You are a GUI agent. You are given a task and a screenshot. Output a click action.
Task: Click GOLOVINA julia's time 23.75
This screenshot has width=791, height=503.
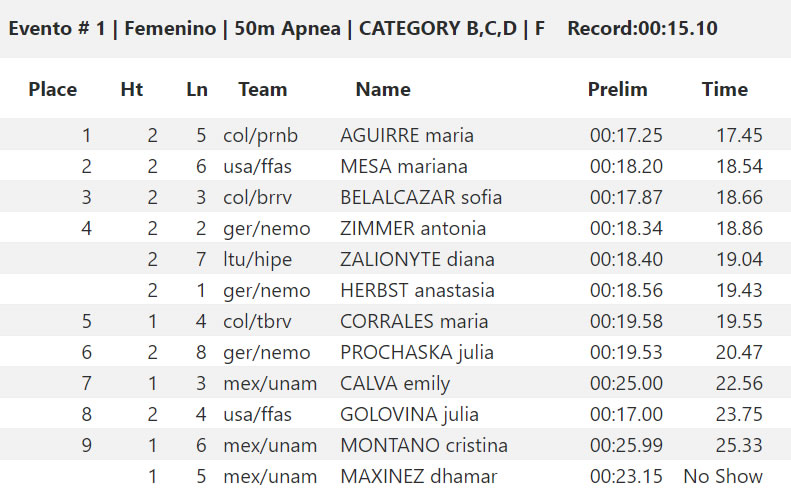(739, 414)
